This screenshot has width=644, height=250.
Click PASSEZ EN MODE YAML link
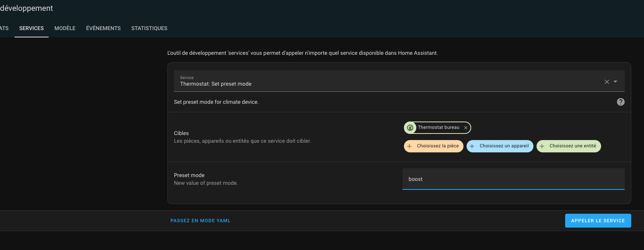[200, 221]
